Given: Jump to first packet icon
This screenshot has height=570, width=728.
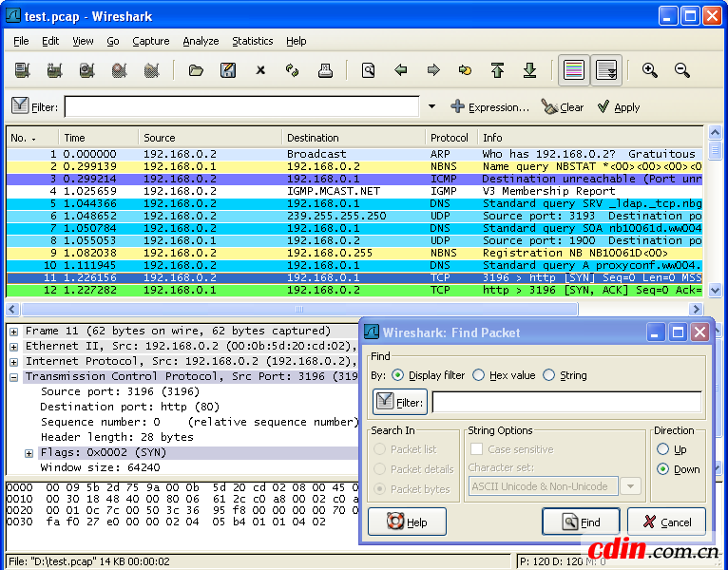Looking at the screenshot, I should [497, 70].
